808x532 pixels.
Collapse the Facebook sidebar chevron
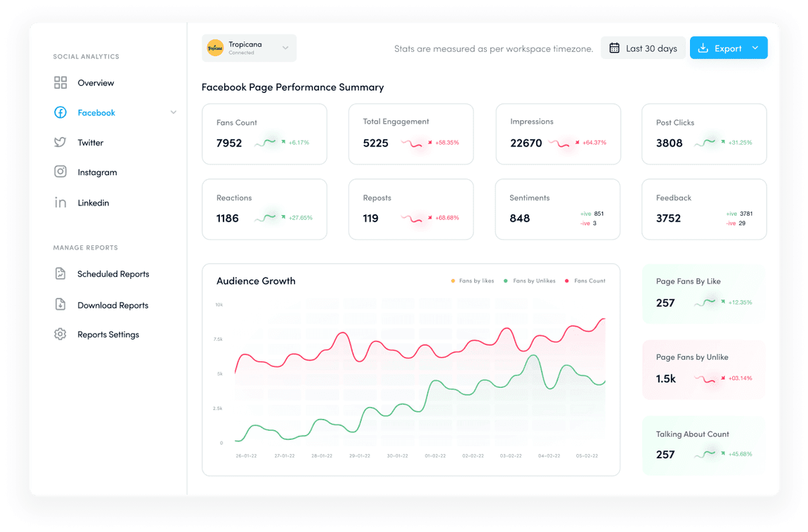[x=173, y=112]
